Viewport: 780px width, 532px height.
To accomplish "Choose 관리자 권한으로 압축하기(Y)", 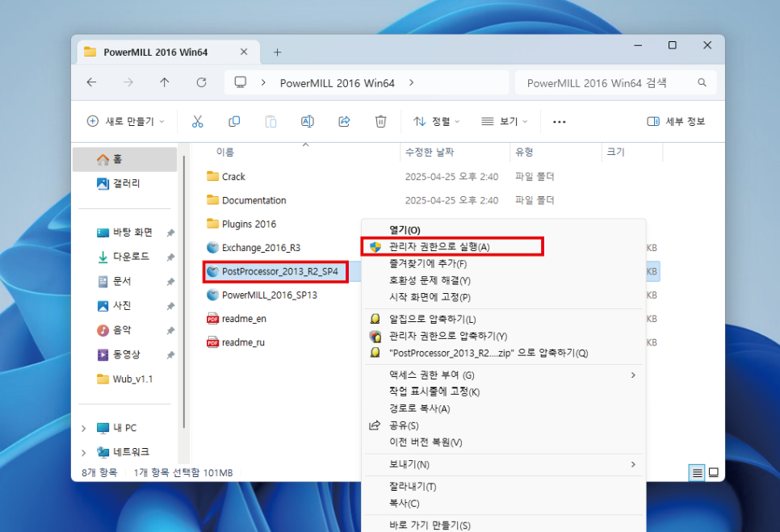I will (505, 336).
